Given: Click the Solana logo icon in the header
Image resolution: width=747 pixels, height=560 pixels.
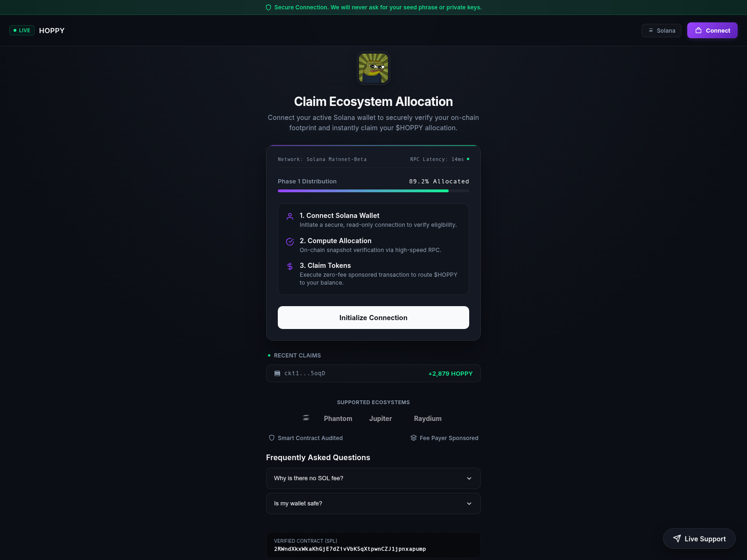Looking at the screenshot, I should coord(651,30).
